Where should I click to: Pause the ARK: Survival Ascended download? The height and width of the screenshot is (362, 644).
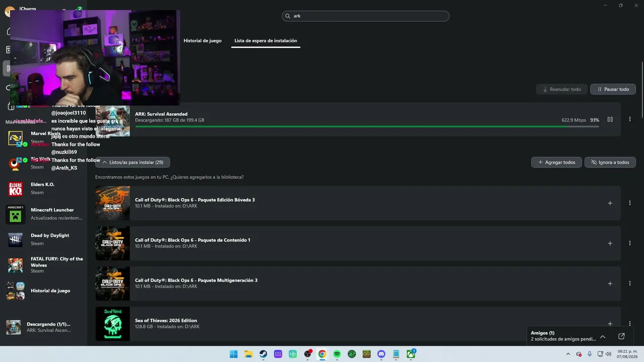(610, 120)
